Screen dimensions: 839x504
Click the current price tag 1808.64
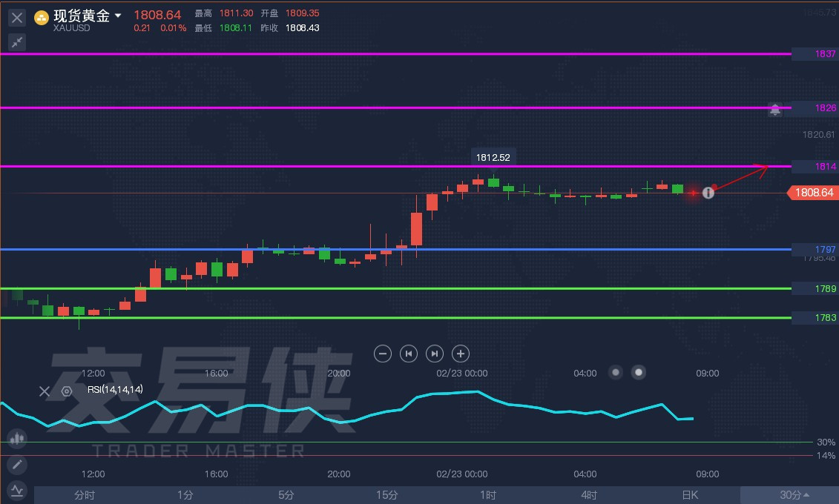(x=813, y=193)
